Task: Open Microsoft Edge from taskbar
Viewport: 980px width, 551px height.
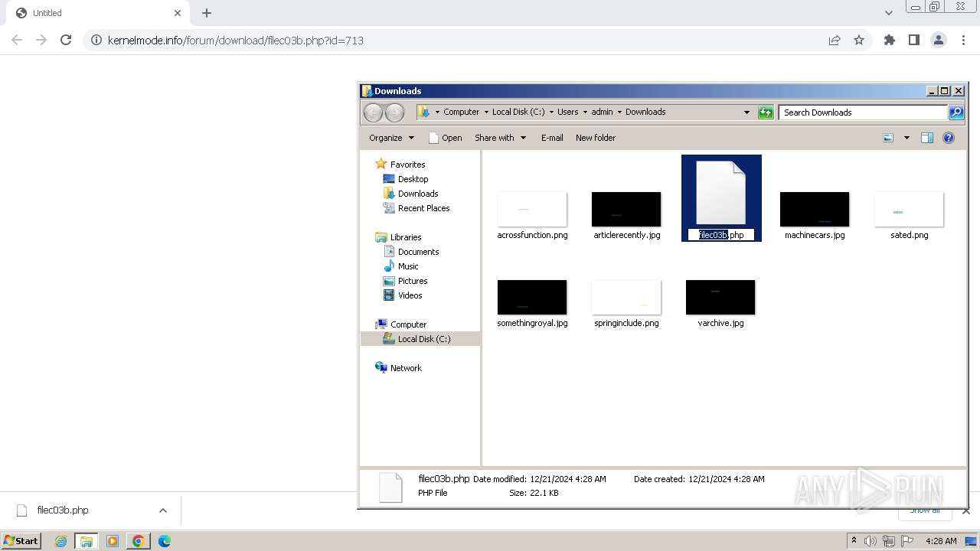Action: click(164, 541)
